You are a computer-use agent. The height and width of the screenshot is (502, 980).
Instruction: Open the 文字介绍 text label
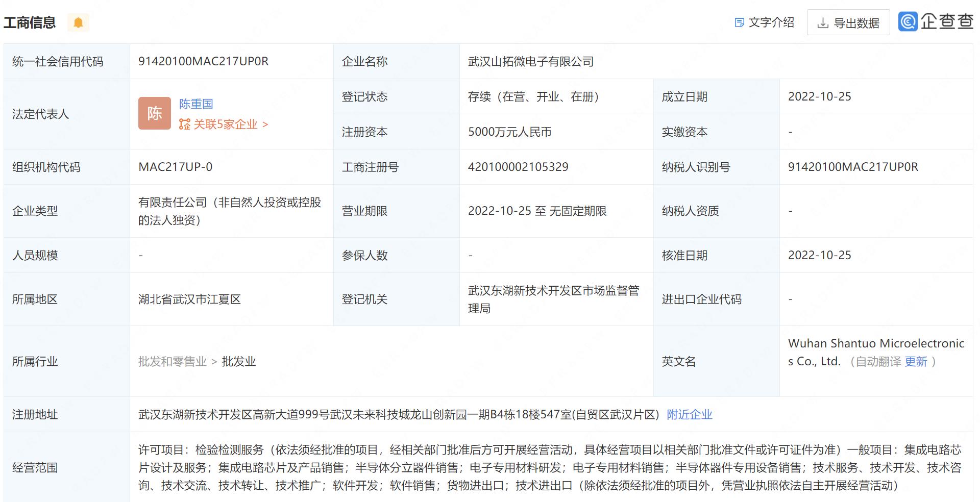(x=771, y=22)
